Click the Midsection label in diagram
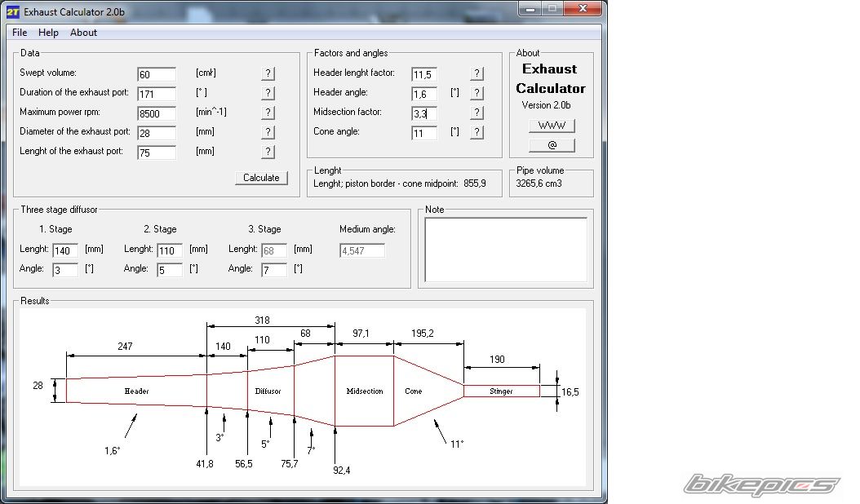The height and width of the screenshot is (504, 860). (365, 391)
